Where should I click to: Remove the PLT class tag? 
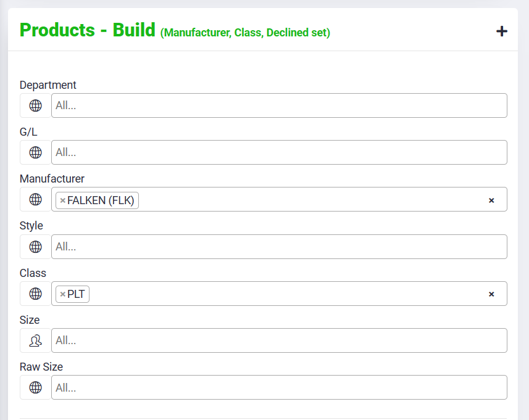click(x=63, y=294)
